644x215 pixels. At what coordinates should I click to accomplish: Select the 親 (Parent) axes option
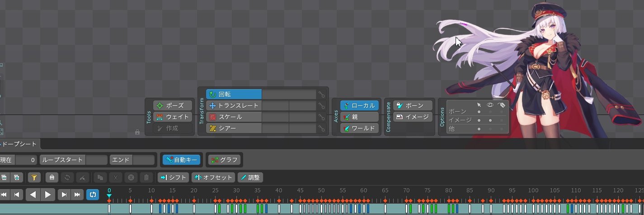[359, 117]
